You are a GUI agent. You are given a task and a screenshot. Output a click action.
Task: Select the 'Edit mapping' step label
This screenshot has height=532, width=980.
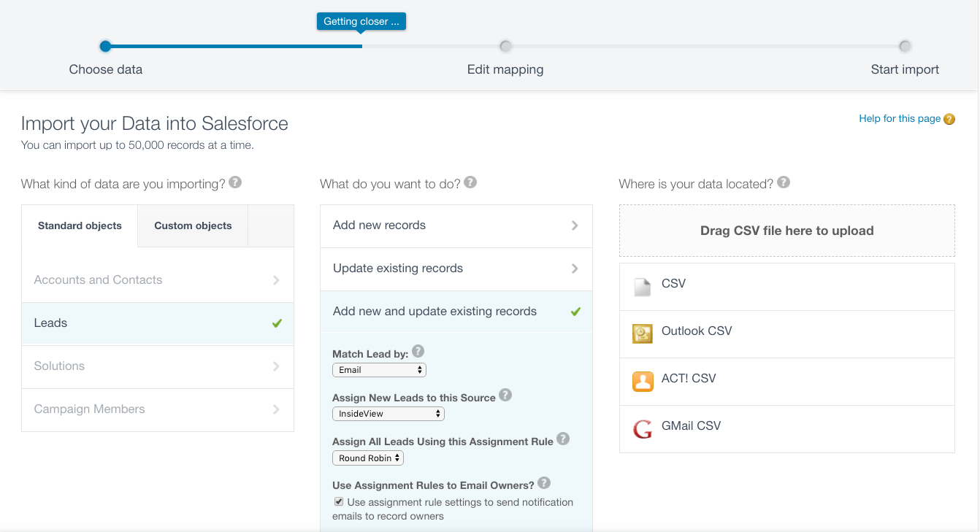point(505,70)
